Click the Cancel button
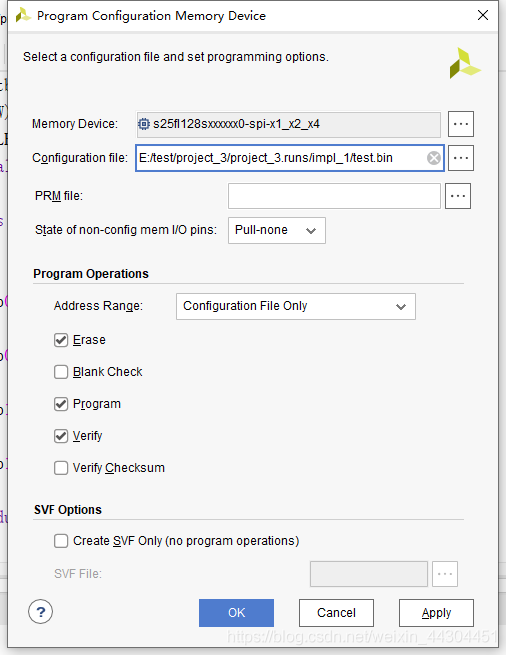The width and height of the screenshot is (506, 655). click(x=336, y=613)
